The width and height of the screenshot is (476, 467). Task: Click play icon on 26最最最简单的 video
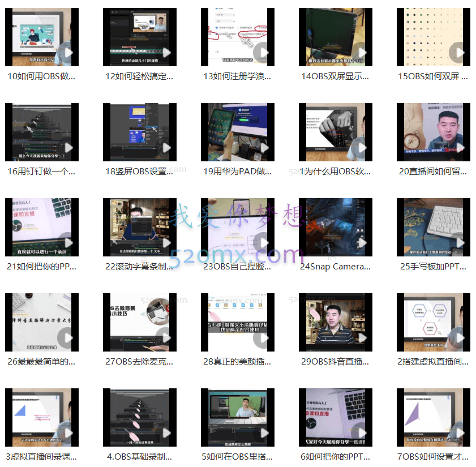click(x=67, y=338)
